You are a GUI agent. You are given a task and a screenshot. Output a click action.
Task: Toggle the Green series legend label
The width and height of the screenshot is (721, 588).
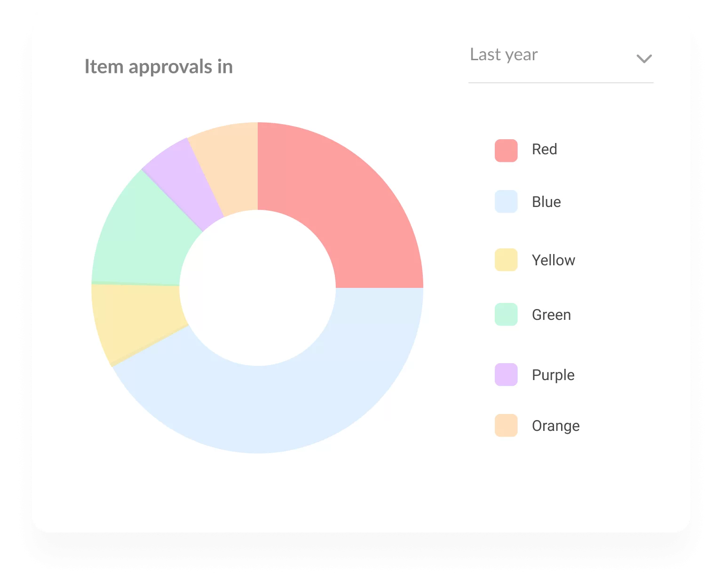coord(551,315)
